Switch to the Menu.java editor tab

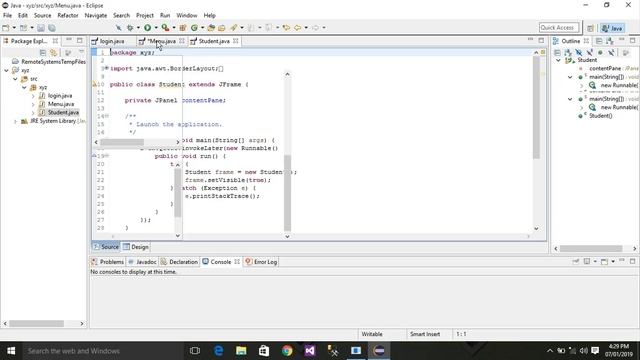point(162,41)
